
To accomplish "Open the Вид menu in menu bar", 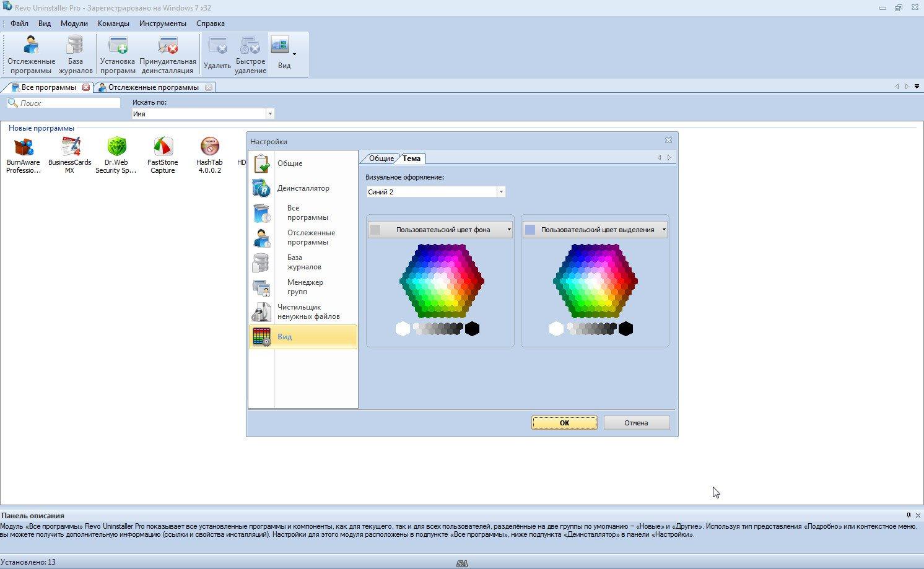I will click(x=45, y=24).
